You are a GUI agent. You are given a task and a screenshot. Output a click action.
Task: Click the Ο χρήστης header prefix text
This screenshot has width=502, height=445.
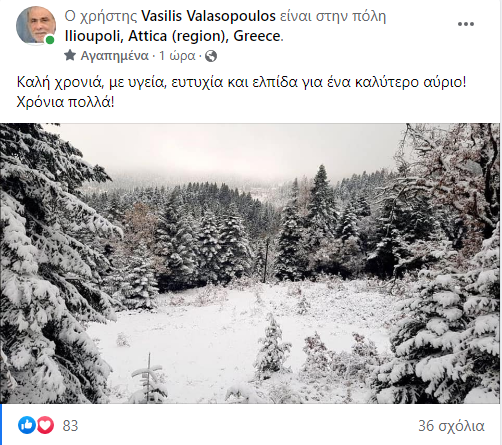(101, 17)
